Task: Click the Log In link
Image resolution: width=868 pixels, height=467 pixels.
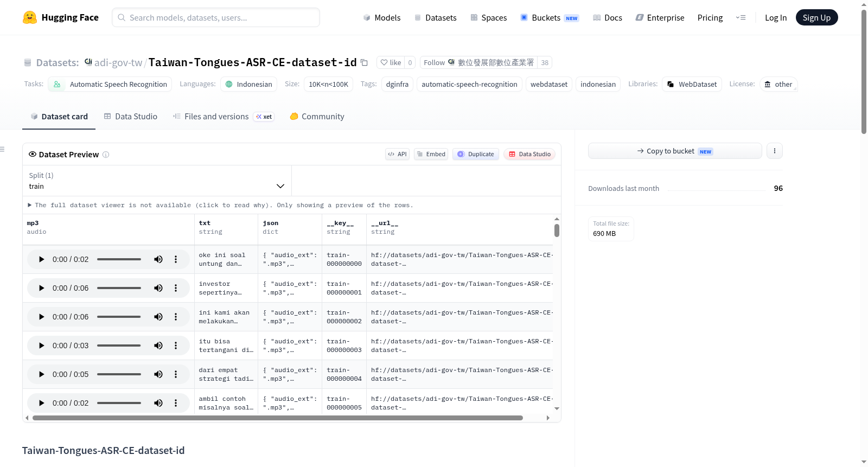Action: 776,18
